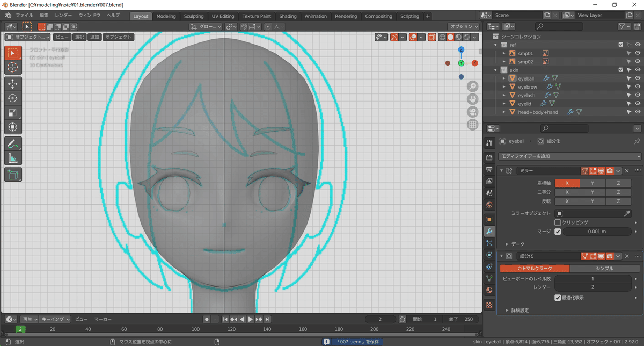Switch to the Shading workspace tab

tap(288, 16)
